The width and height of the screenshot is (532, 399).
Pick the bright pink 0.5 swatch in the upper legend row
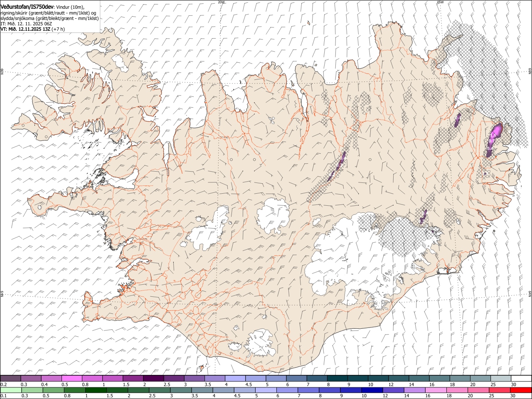[72, 379]
